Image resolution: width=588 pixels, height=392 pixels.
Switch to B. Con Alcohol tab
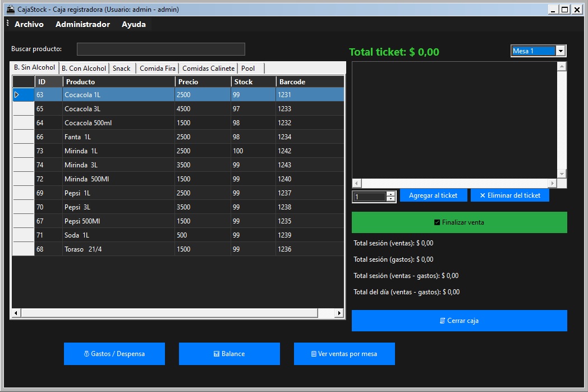pyautogui.click(x=84, y=69)
